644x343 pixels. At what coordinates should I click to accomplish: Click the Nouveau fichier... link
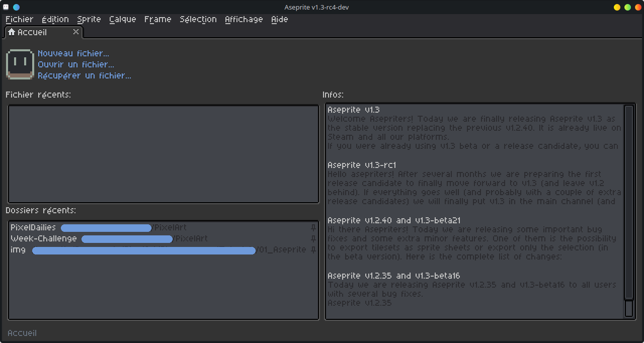click(x=73, y=53)
